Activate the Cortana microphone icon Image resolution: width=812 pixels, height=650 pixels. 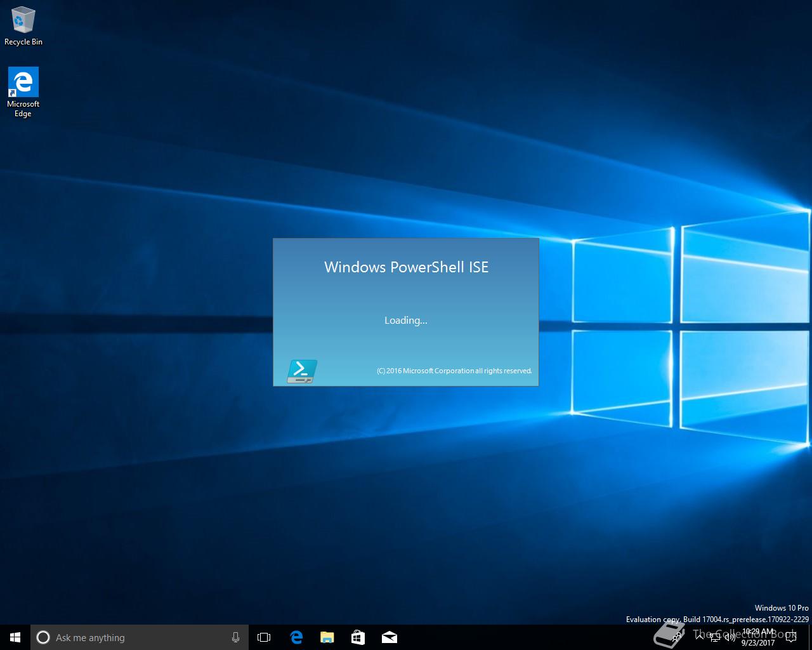(x=235, y=637)
